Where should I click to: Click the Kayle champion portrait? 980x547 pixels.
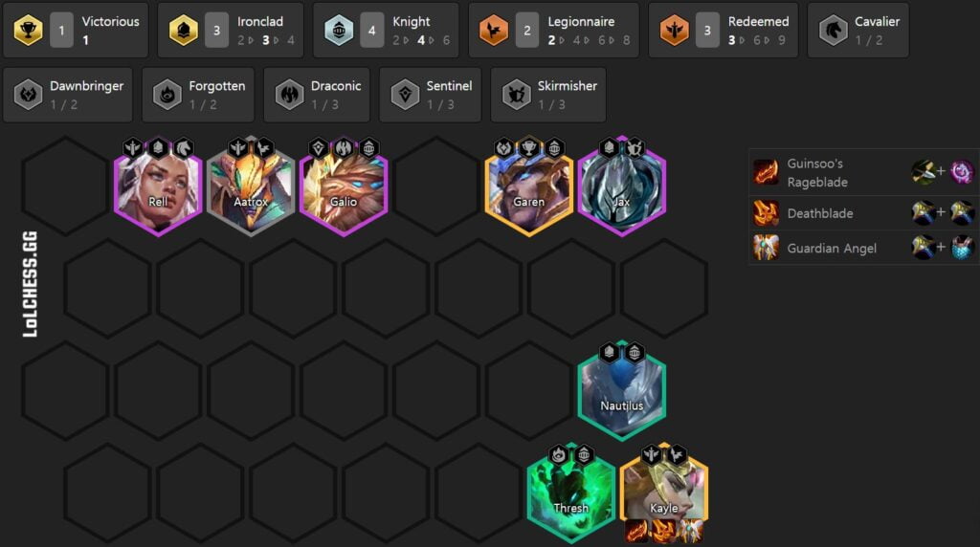[x=664, y=492]
